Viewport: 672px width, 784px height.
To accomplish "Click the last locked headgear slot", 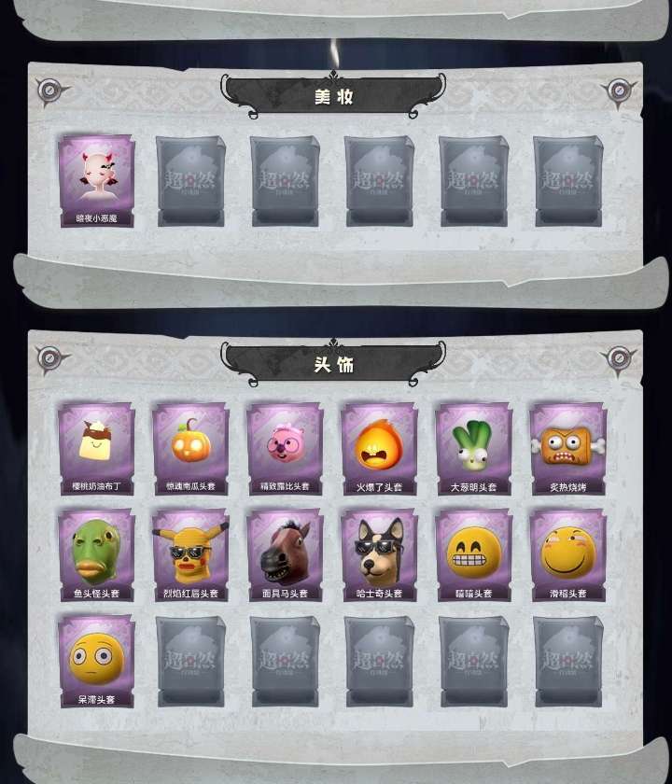I will click(x=568, y=662).
